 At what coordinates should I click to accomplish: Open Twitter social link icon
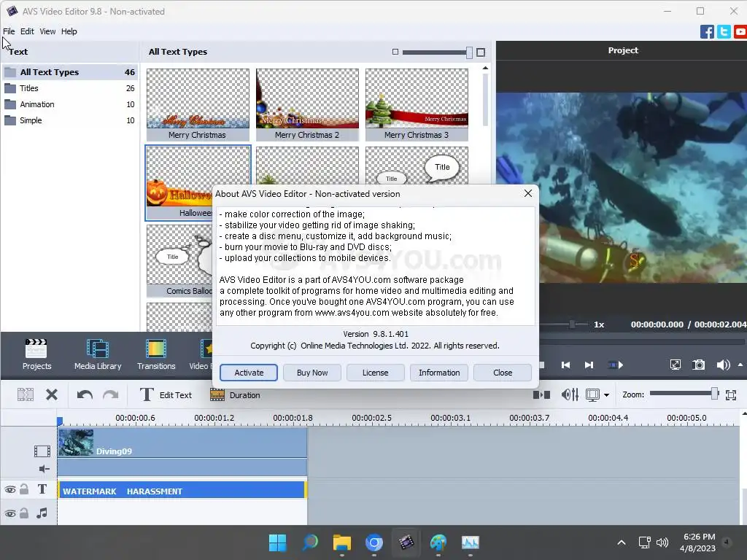724,32
